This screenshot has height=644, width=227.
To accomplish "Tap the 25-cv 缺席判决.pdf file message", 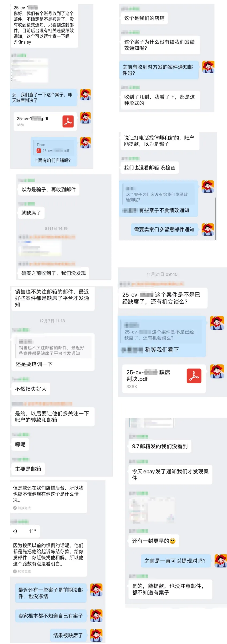I will pyautogui.click(x=164, y=379).
